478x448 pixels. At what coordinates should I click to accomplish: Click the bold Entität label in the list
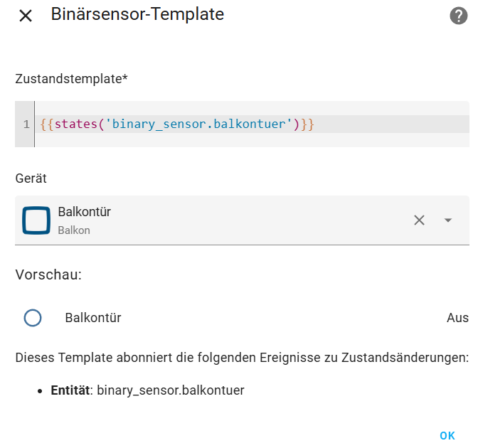[71, 390]
